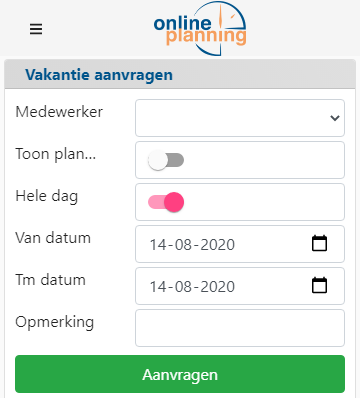Click the Hele dag label

[x=47, y=196]
